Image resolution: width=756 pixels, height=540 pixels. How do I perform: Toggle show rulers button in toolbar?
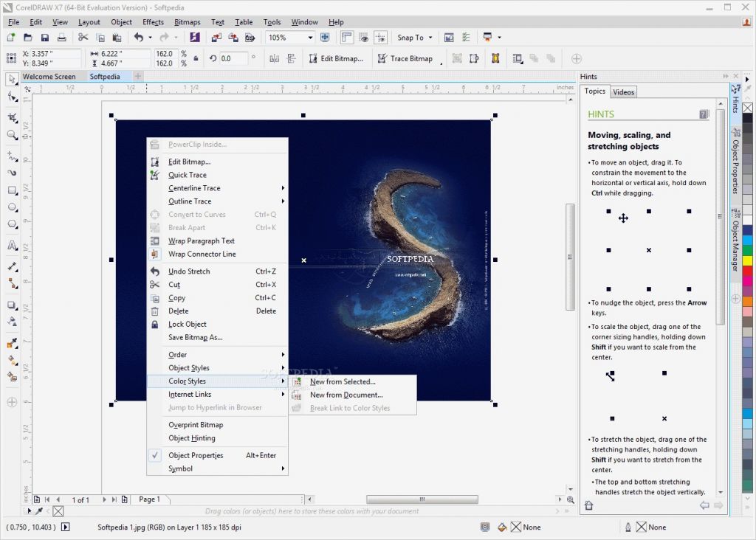(346, 38)
